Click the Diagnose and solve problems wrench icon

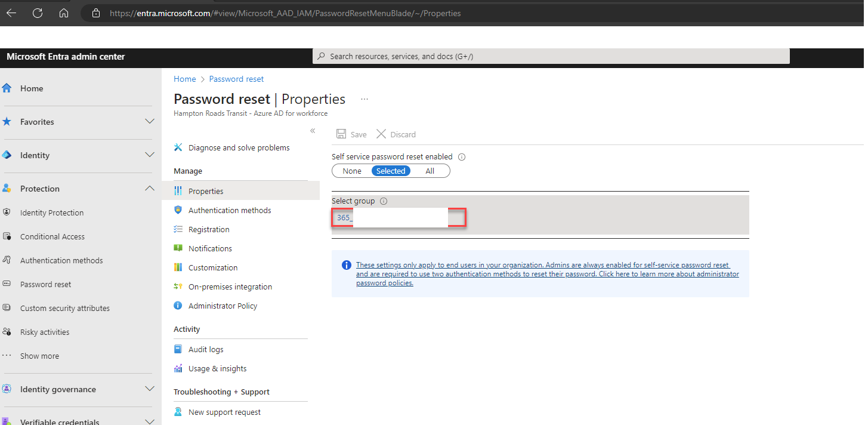tap(178, 147)
